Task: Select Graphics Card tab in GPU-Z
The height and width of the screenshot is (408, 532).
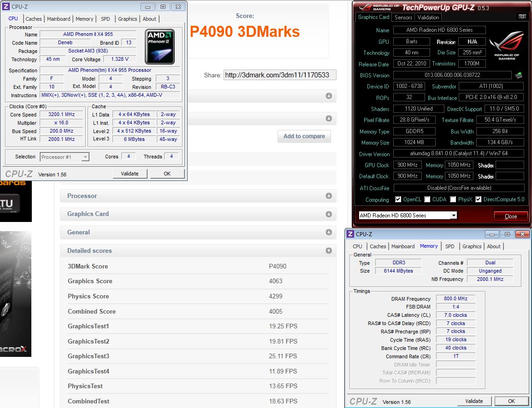Action: (x=373, y=17)
